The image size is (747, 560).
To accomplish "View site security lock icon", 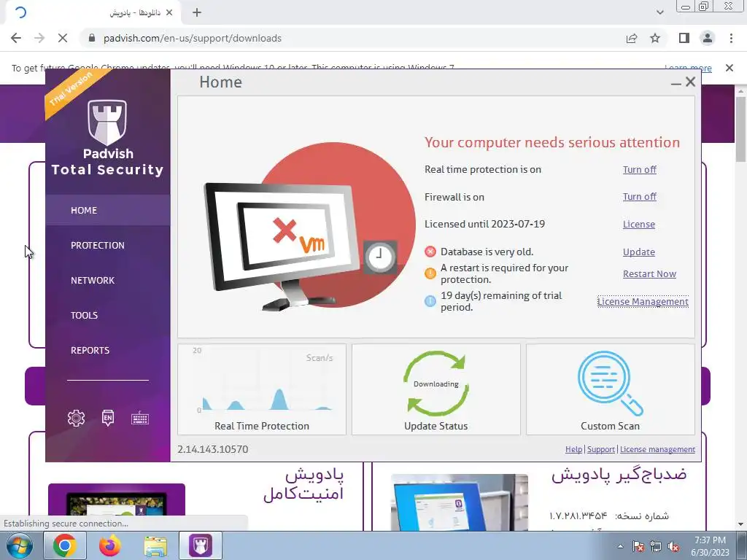I will (92, 38).
